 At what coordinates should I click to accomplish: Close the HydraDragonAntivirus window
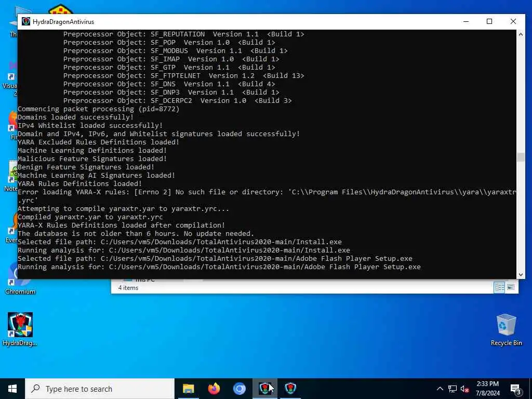point(513,21)
